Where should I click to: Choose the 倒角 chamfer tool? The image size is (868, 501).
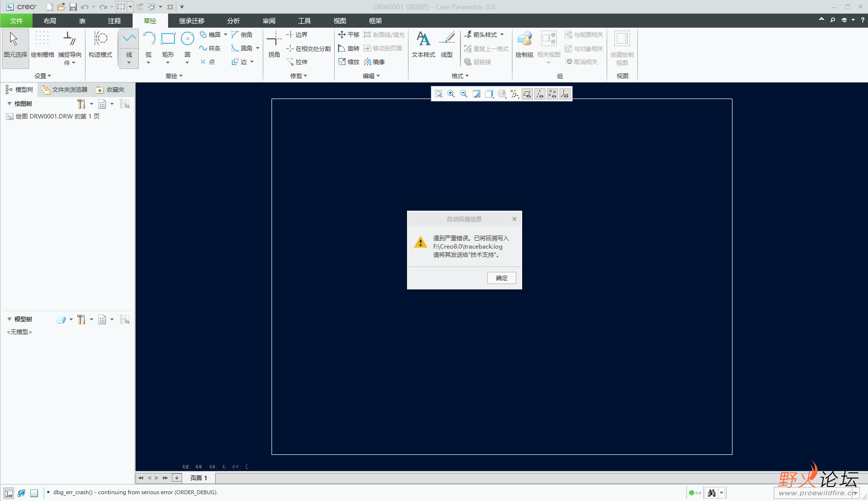(x=242, y=35)
